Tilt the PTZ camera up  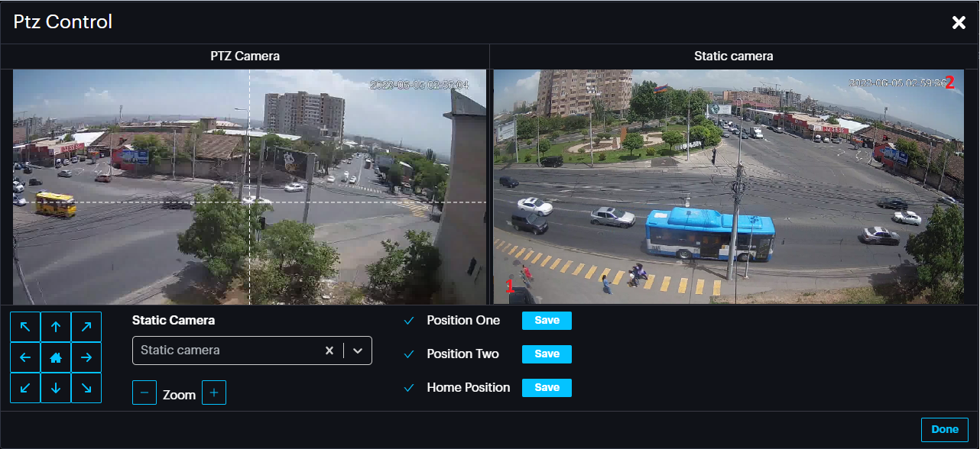(56, 327)
